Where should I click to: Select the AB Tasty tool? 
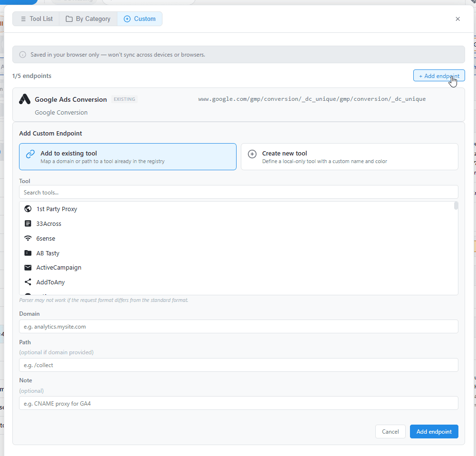coord(48,253)
